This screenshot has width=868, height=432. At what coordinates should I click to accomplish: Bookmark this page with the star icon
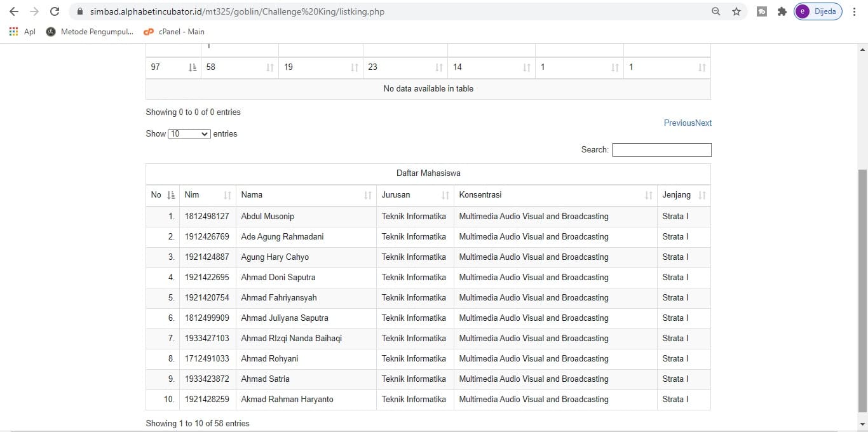pos(736,11)
